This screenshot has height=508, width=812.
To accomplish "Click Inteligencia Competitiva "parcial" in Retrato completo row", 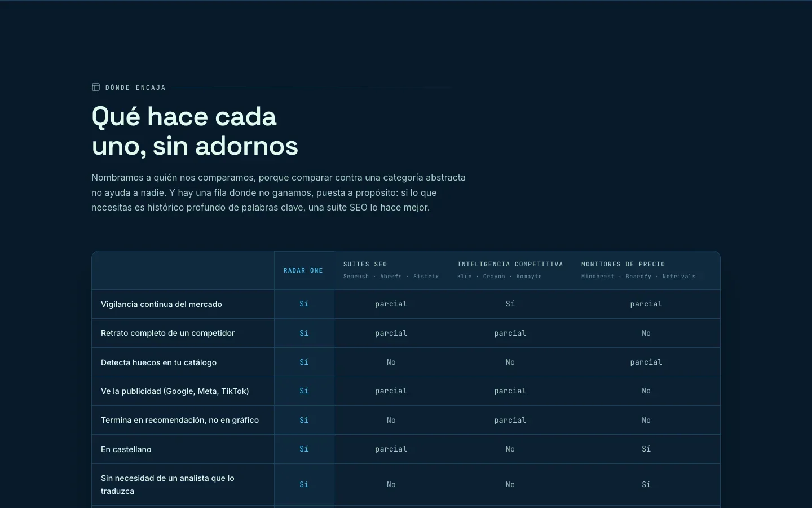I will point(510,334).
